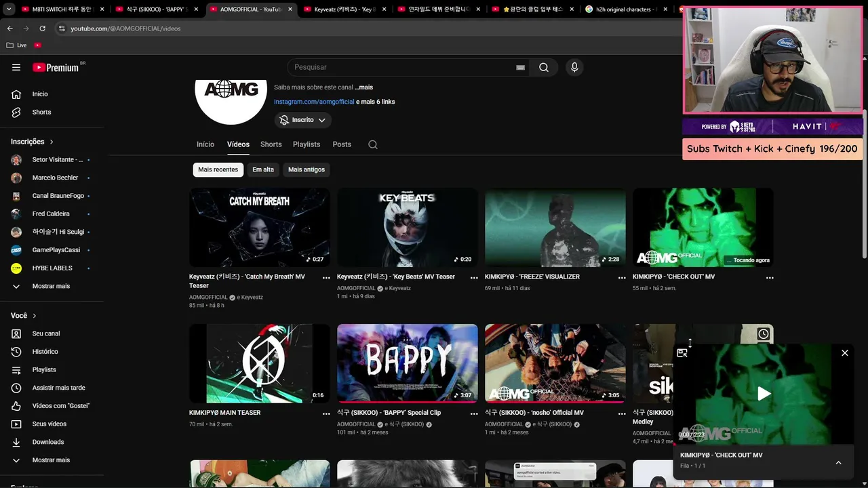
Task: Expand miniplayer queue chevron
Action: click(838, 463)
